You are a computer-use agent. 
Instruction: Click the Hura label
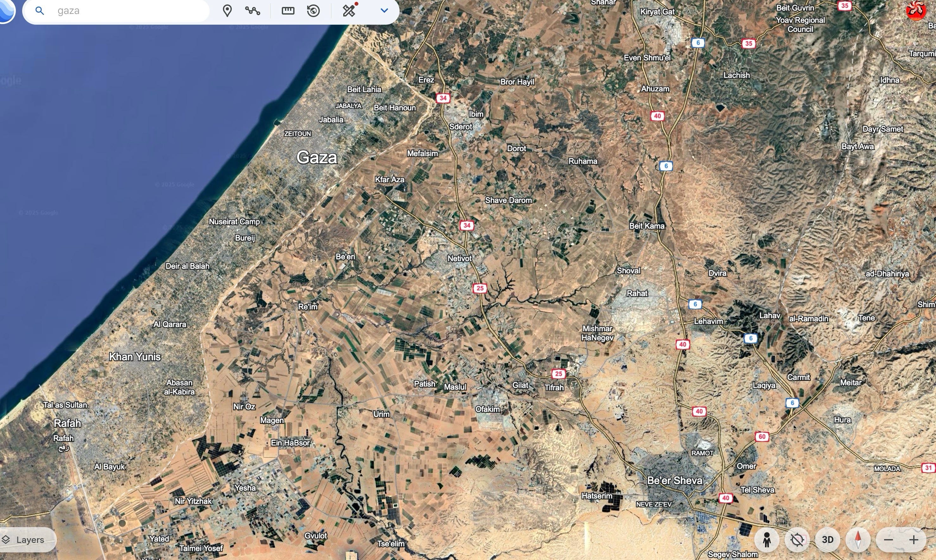pyautogui.click(x=842, y=420)
